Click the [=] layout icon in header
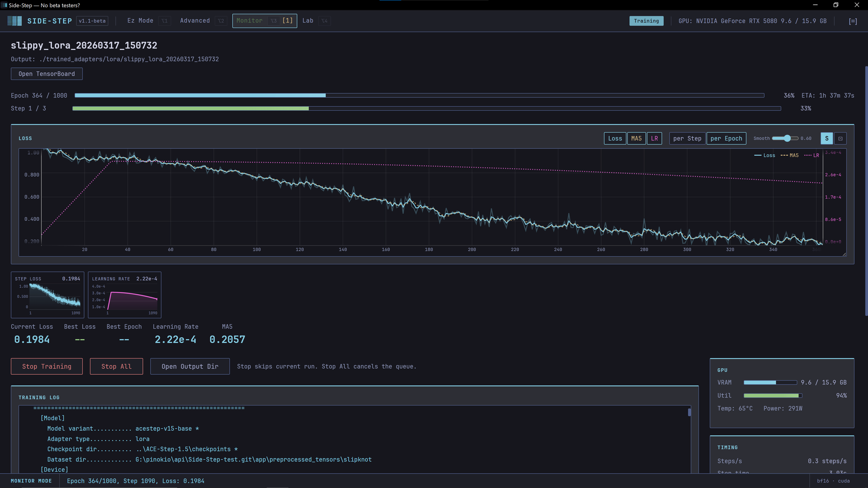The height and width of the screenshot is (488, 868). click(x=852, y=21)
